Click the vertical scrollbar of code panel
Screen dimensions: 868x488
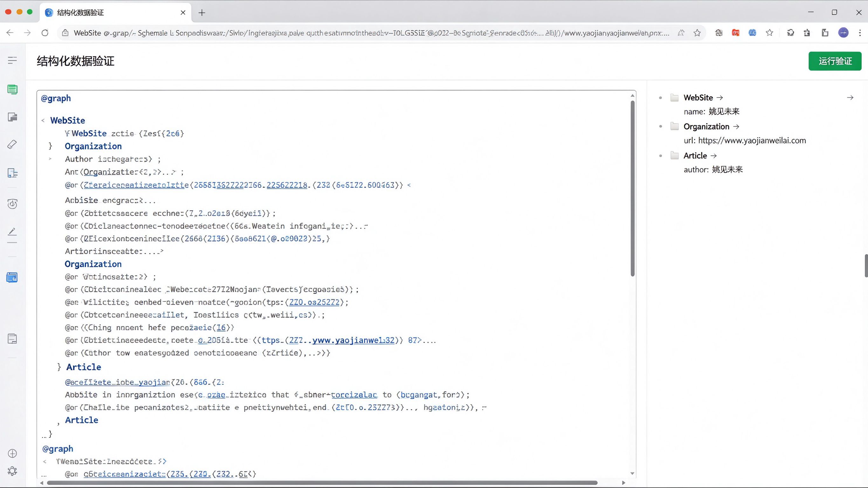click(632, 189)
